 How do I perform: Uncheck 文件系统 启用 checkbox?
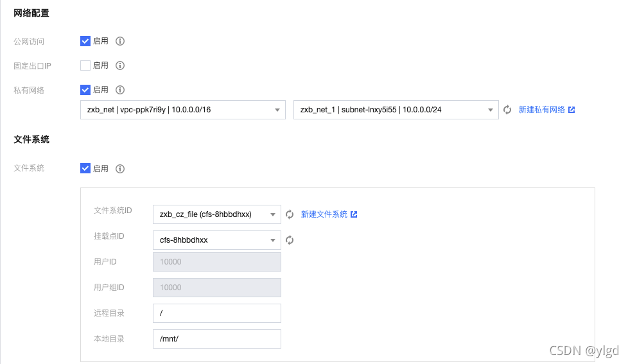tap(85, 169)
